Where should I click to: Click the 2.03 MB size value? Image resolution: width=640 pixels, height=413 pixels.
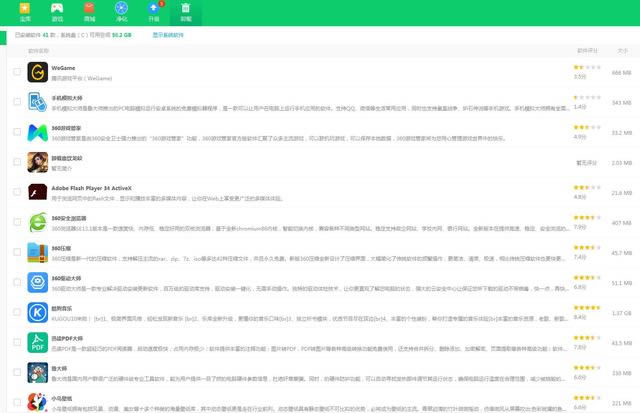tap(621, 163)
